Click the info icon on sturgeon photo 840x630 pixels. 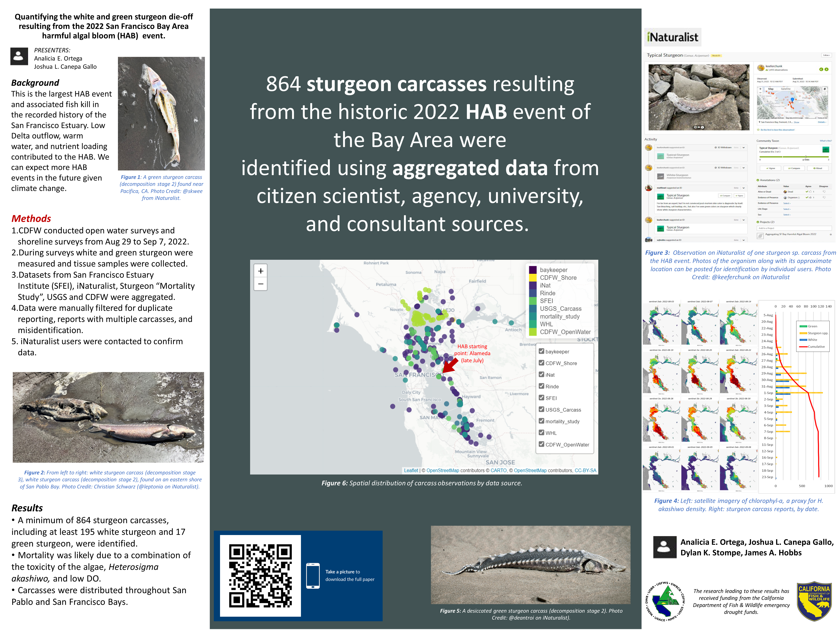(703, 127)
